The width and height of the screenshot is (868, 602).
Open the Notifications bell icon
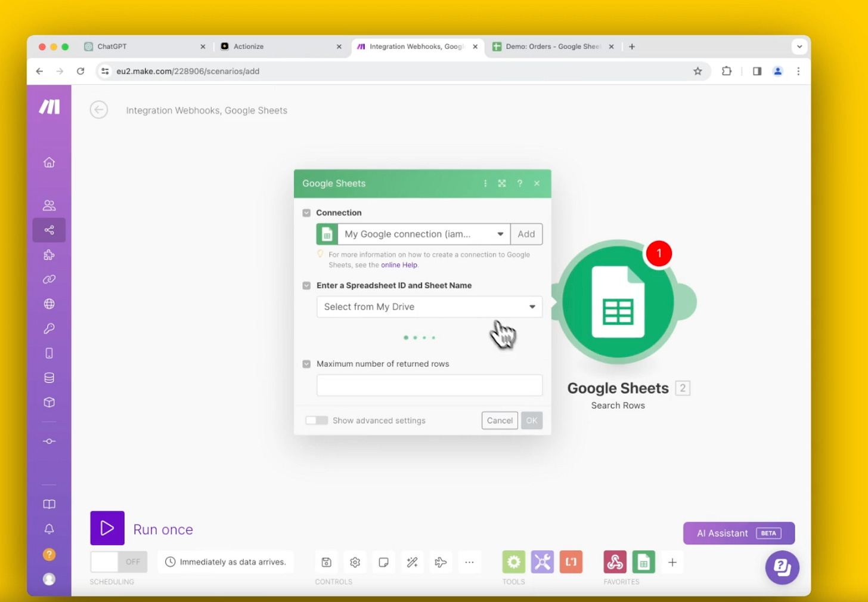point(49,529)
